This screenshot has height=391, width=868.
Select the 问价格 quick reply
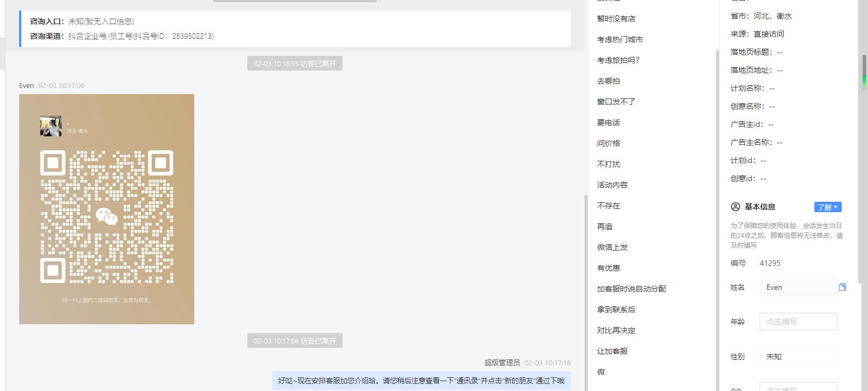coord(609,143)
